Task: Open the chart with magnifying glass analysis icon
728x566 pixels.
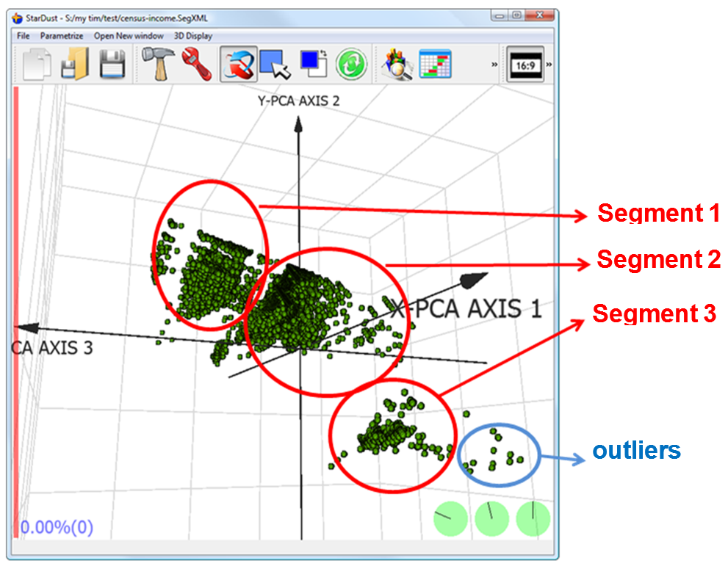Action: point(397,64)
